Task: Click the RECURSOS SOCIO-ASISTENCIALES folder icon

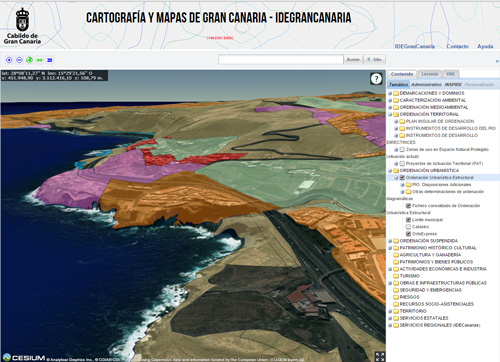Action: pos(396,304)
